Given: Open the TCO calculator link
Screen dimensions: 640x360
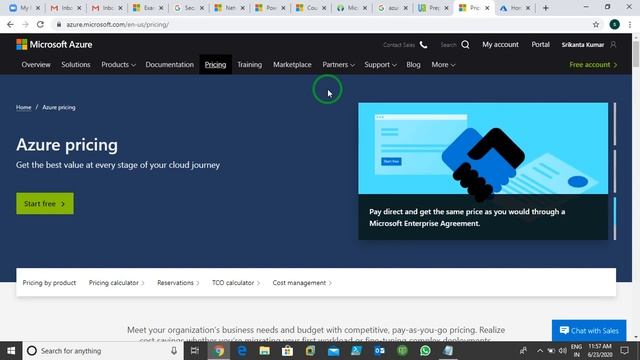Looking at the screenshot, I should [236, 283].
